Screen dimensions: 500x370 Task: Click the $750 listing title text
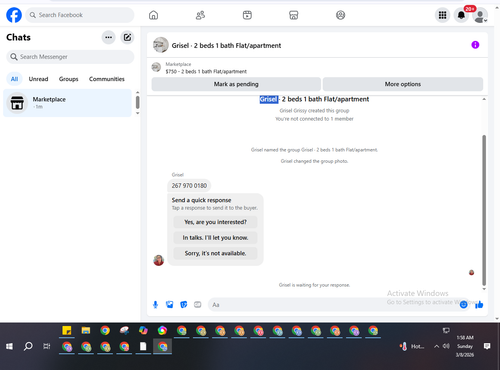click(206, 71)
